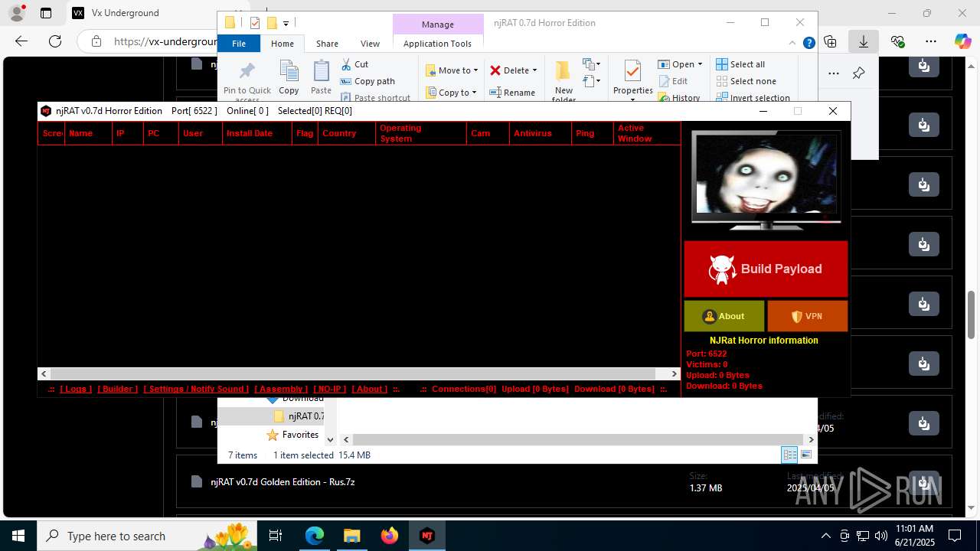Screen dimensions: 980x551
Task: Click quick access Properties checkmark icon
Action: pos(255,23)
